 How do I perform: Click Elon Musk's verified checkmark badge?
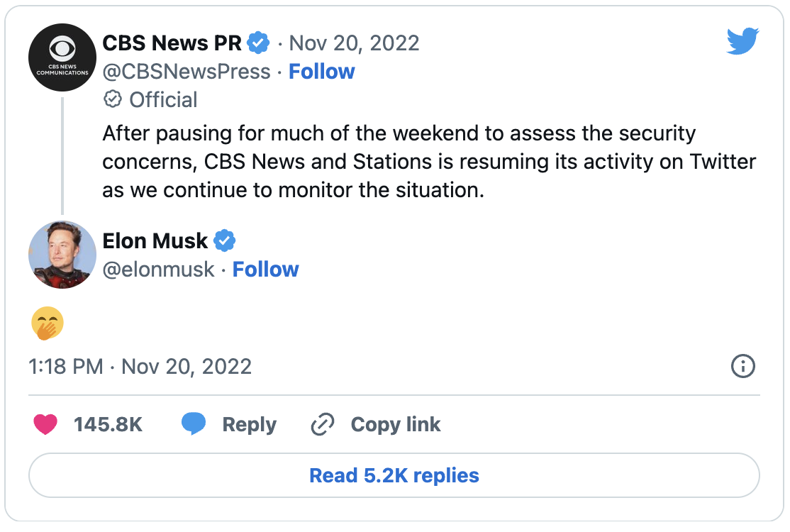pos(225,241)
